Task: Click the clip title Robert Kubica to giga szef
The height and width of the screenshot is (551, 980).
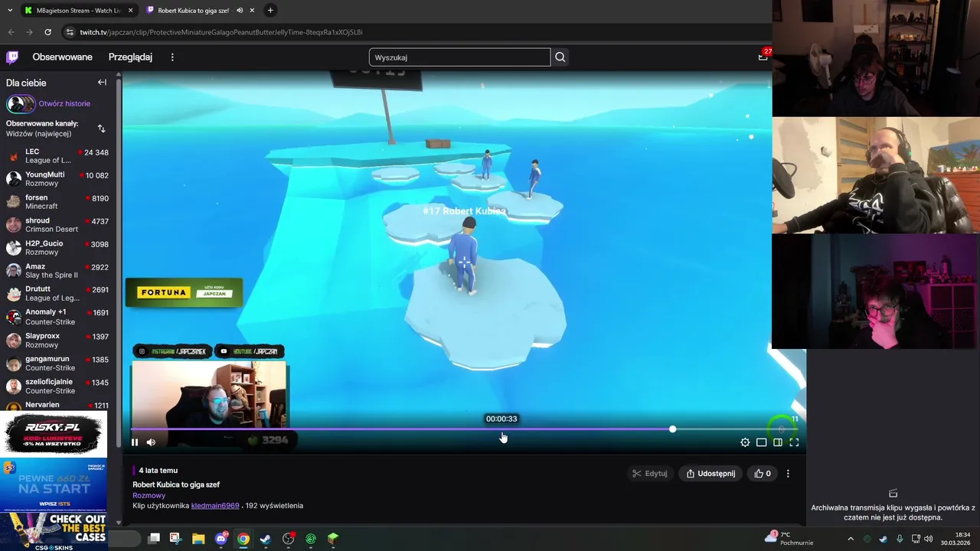Action: pyautogui.click(x=176, y=484)
